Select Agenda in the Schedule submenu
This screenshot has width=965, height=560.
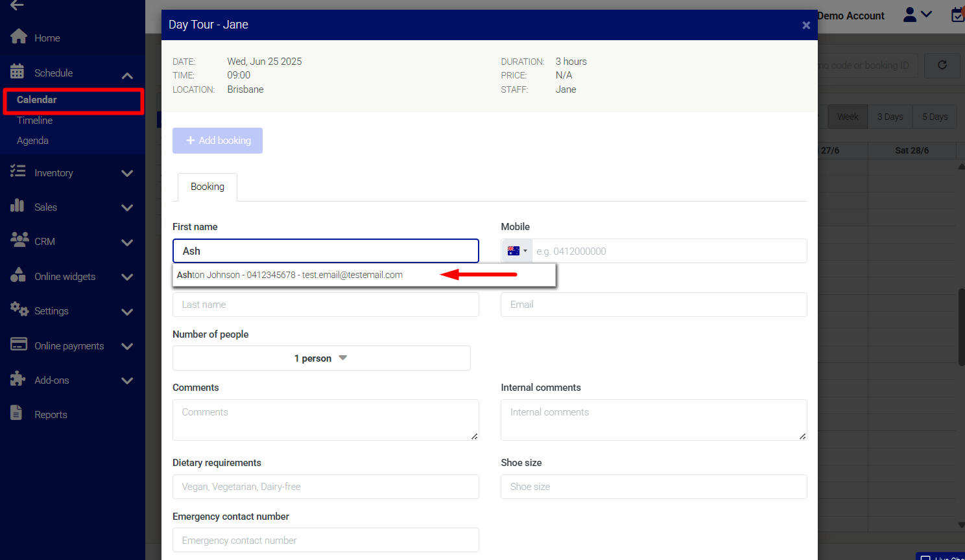point(32,141)
